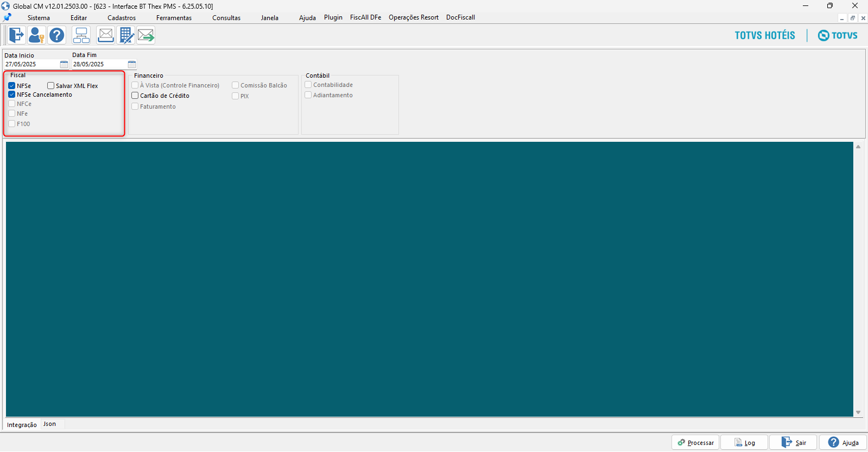868x452 pixels.
Task: Toggle the Faturamento checkbox
Action: click(x=135, y=106)
